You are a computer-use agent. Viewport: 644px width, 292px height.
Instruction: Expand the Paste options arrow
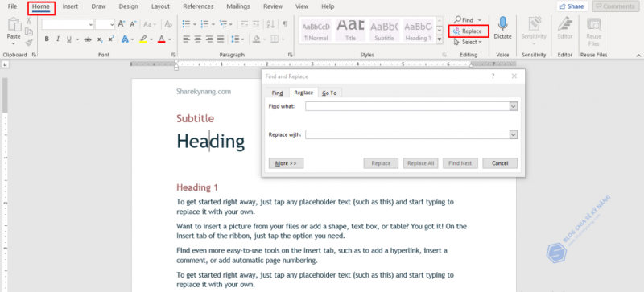(14, 44)
